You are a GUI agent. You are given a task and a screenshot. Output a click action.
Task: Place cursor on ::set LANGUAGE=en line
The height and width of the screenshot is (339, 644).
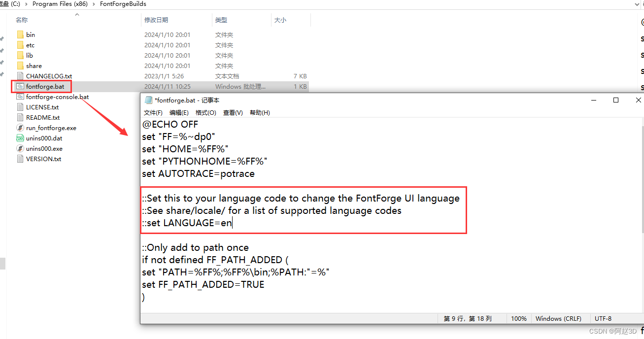click(x=187, y=223)
